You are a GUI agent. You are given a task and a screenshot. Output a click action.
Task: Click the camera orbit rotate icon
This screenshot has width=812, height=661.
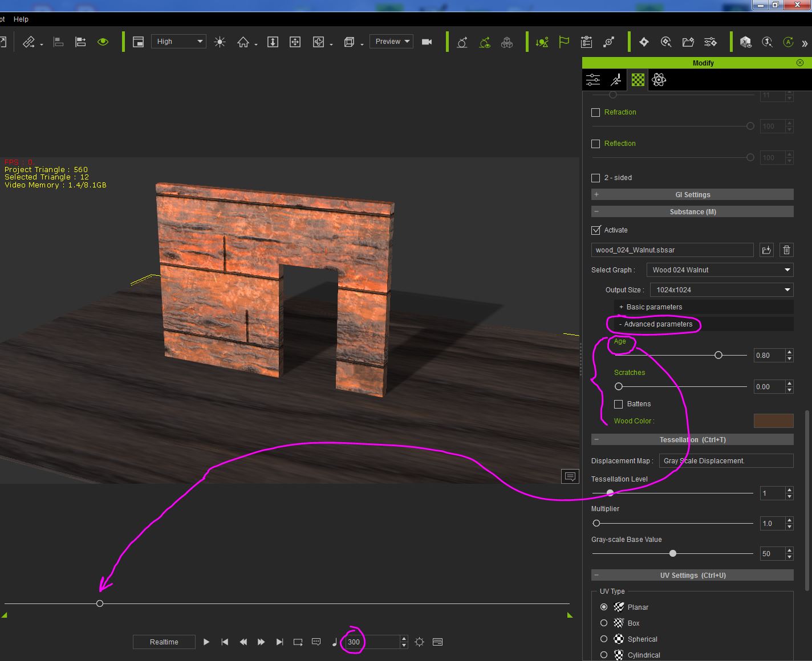pos(319,42)
